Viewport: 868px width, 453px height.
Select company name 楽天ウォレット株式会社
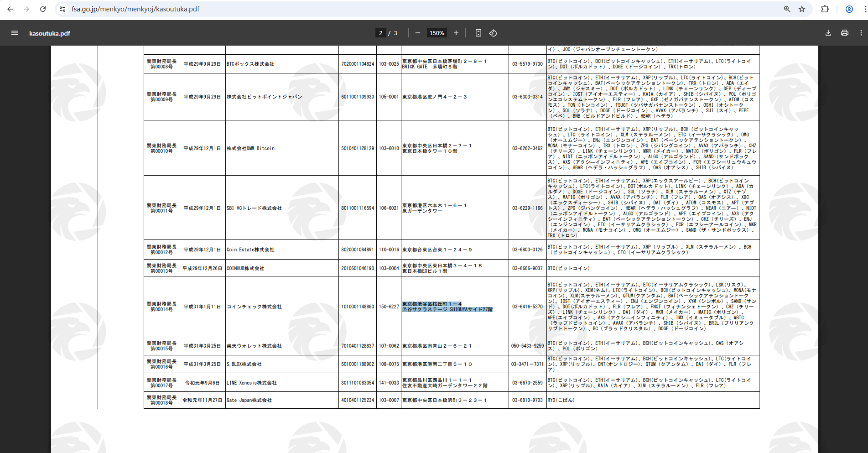[x=254, y=346]
